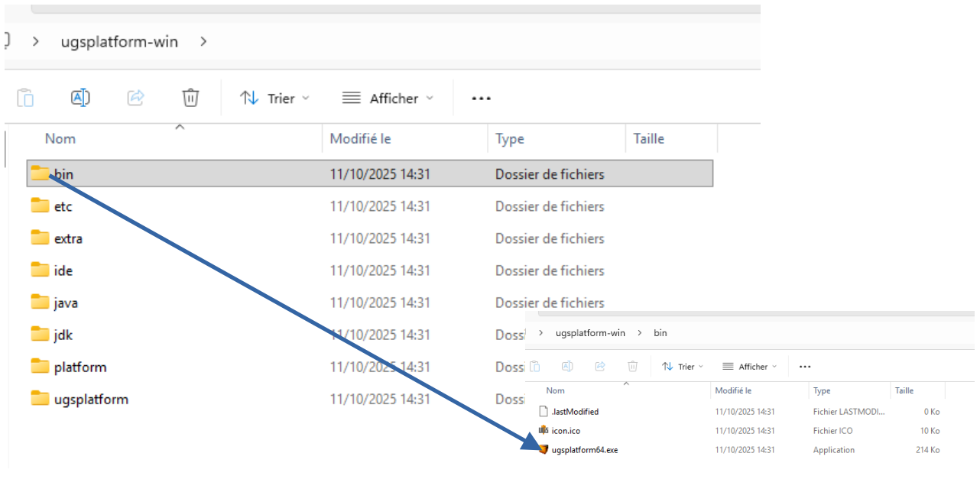Select the ugsplatform folder row

90,399
